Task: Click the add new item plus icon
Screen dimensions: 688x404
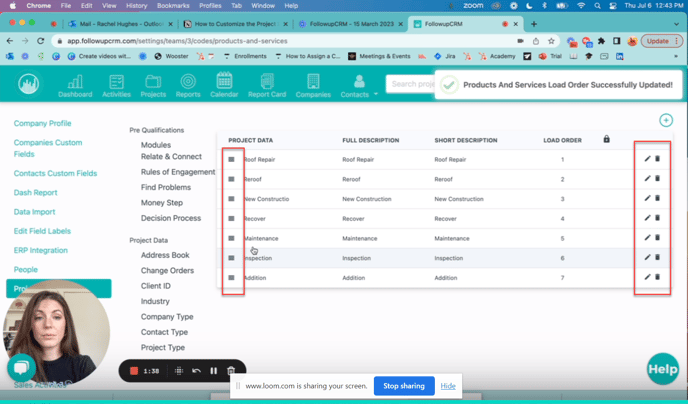Action: click(x=666, y=120)
